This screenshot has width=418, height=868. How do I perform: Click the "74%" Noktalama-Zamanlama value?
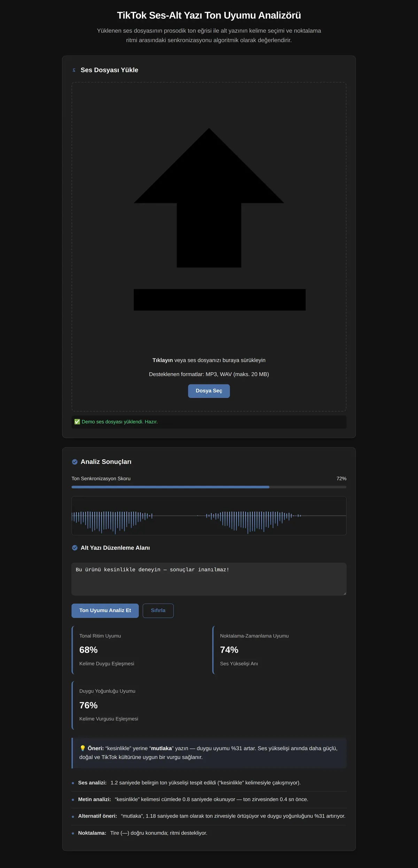click(229, 650)
